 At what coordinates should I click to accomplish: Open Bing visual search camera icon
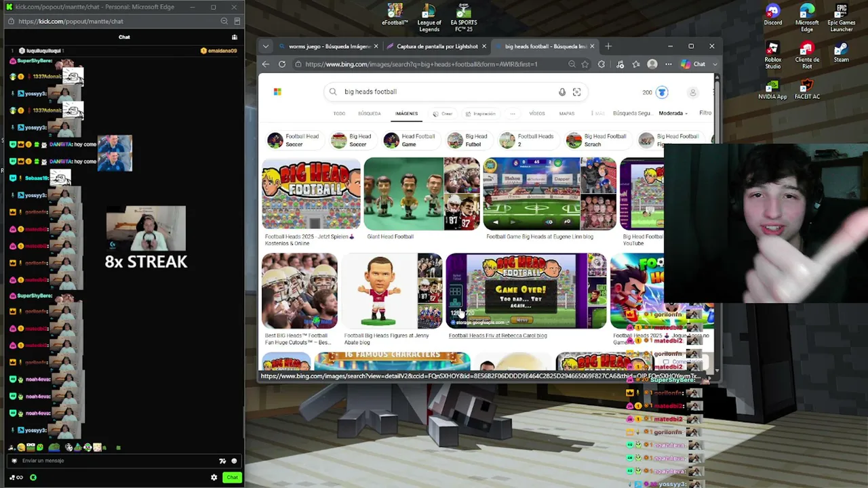[x=577, y=92]
